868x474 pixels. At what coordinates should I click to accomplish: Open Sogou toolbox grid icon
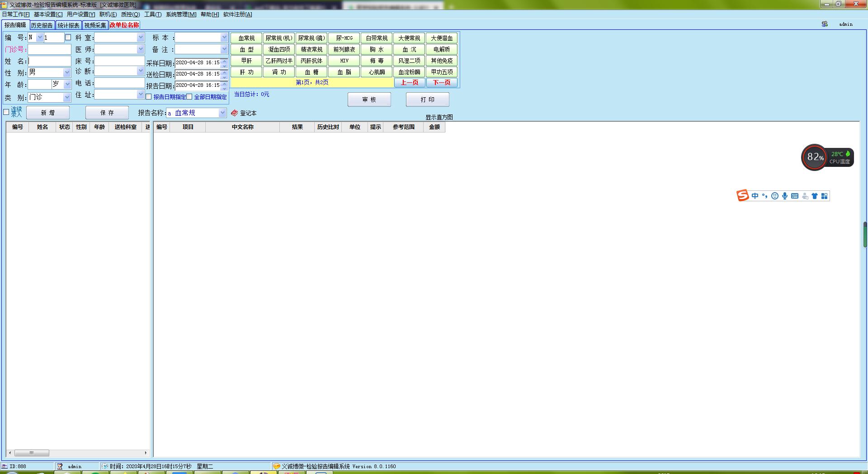824,196
